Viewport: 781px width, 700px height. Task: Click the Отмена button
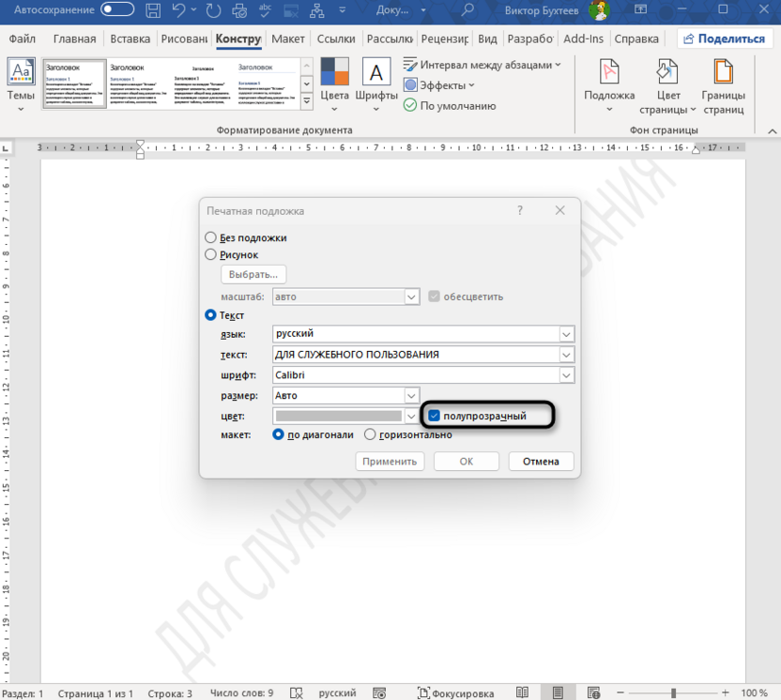(541, 461)
